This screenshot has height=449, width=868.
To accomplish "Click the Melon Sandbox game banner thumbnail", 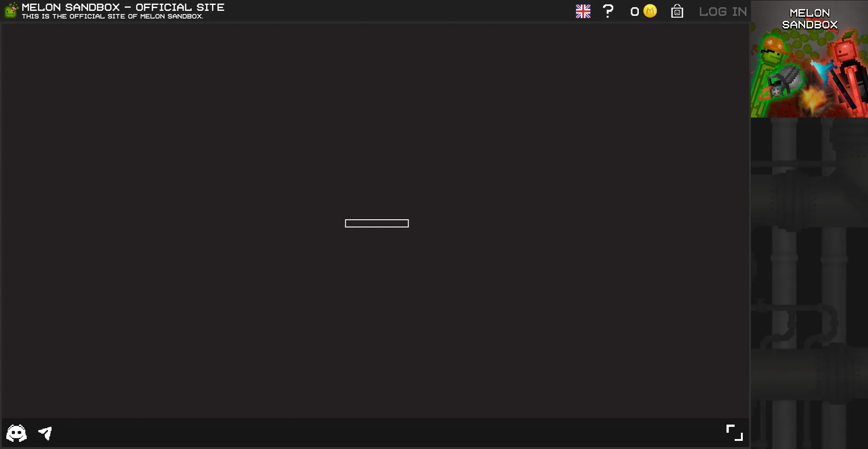I will click(809, 59).
